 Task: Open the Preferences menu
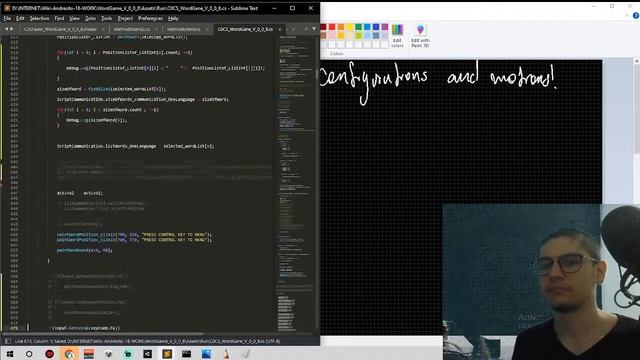pos(150,18)
